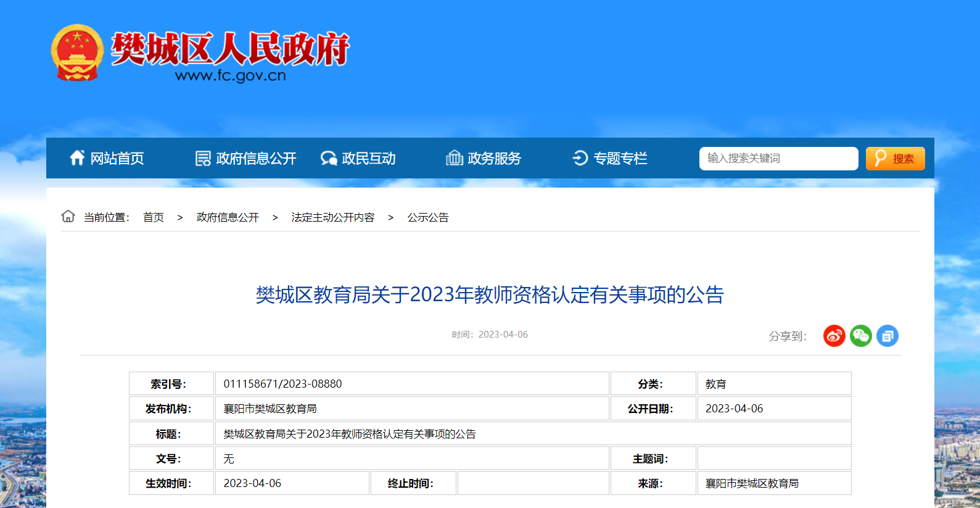Click the document icon beside 政府信息公开
The width and height of the screenshot is (980, 508).
pos(203,159)
